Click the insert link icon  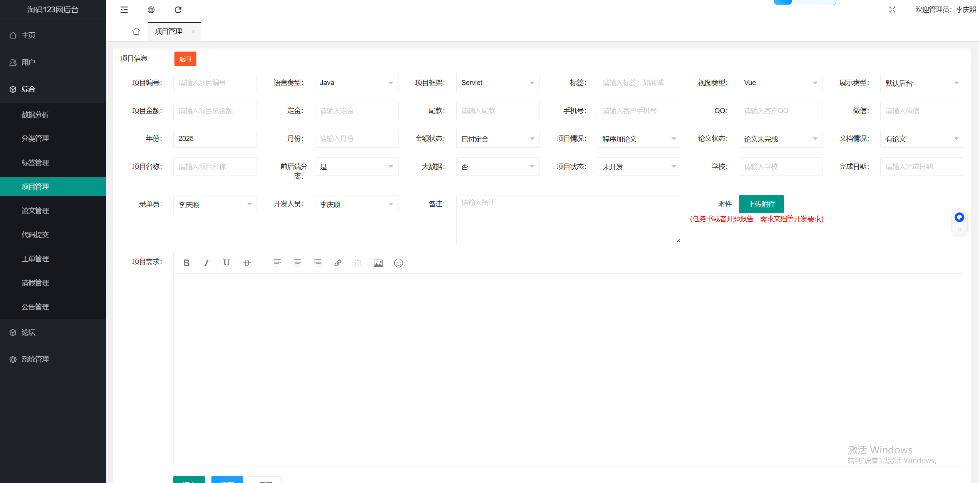338,263
